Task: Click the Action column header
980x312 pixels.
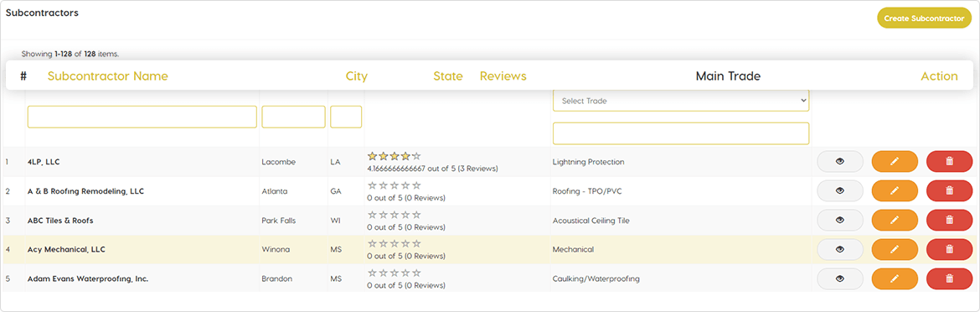Action: [x=939, y=76]
